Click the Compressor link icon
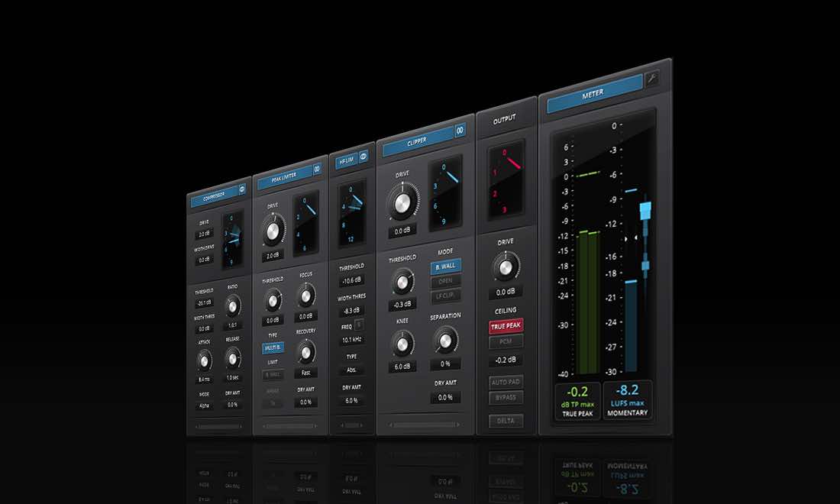Image resolution: width=840 pixels, height=504 pixels. [243, 189]
